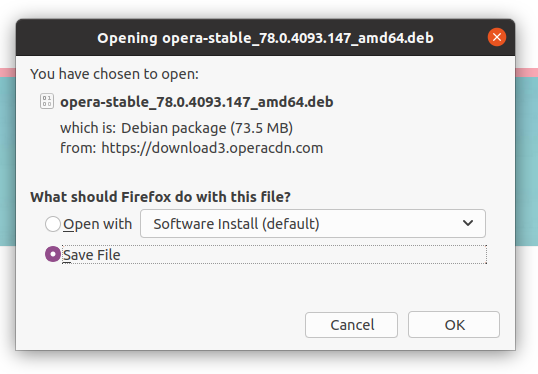The image size is (538, 374).
Task: Cancel the file download dialog
Action: tap(351, 325)
